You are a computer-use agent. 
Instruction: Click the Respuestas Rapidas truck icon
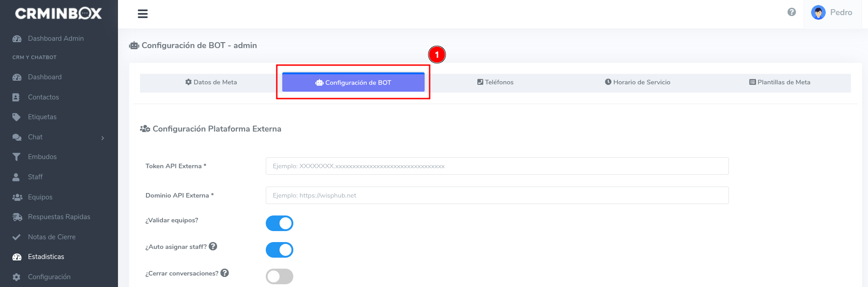(17, 217)
